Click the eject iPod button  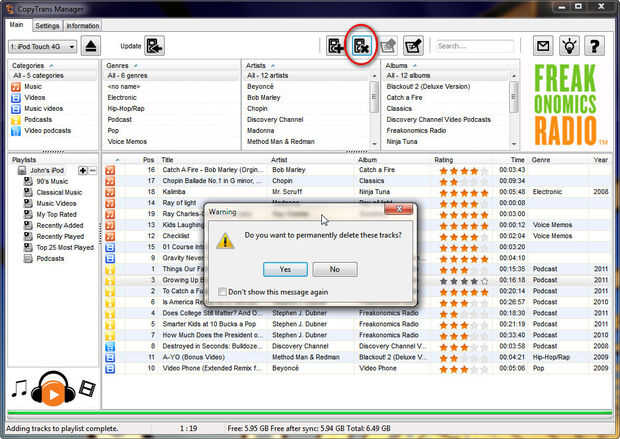[91, 46]
